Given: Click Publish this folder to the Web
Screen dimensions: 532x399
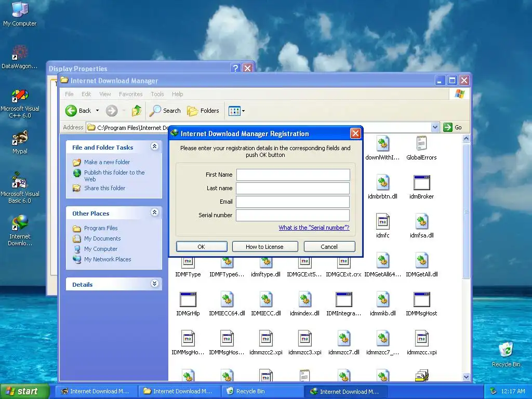Looking at the screenshot, I should coord(114,176).
